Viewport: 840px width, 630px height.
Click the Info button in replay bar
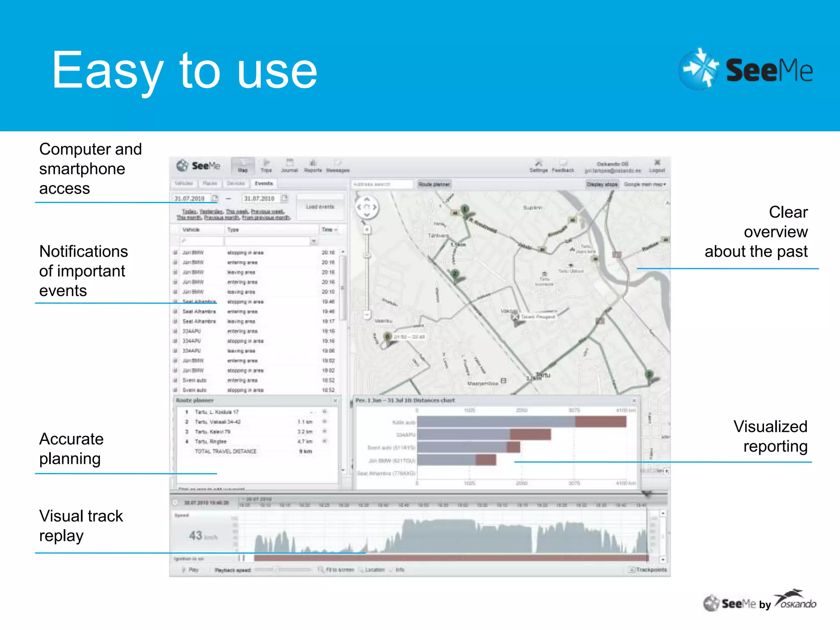[x=397, y=570]
